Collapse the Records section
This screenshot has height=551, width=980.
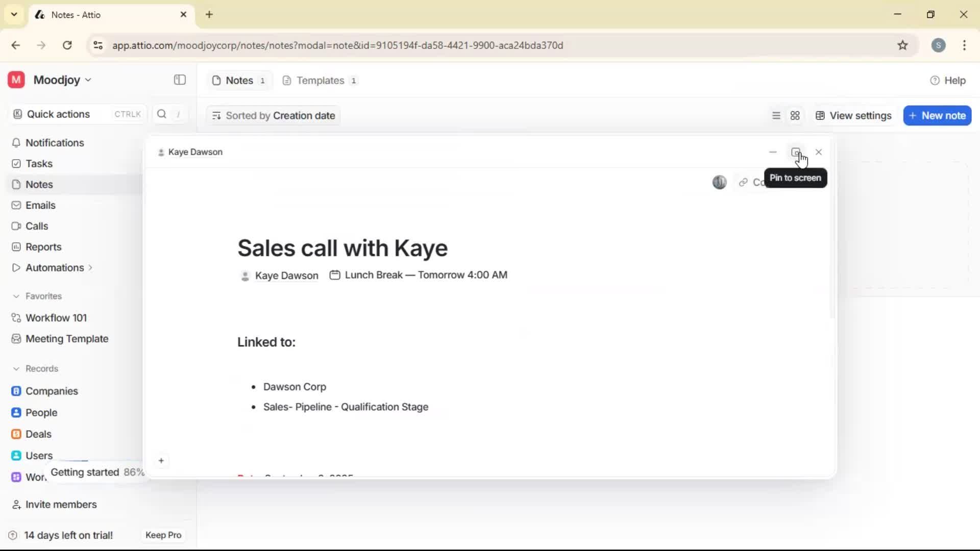(17, 368)
